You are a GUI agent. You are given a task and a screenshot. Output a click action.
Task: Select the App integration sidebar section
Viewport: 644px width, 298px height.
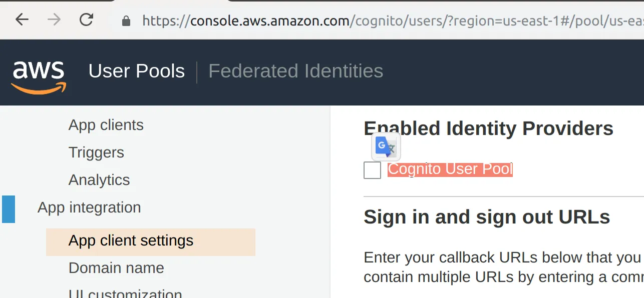[89, 207]
